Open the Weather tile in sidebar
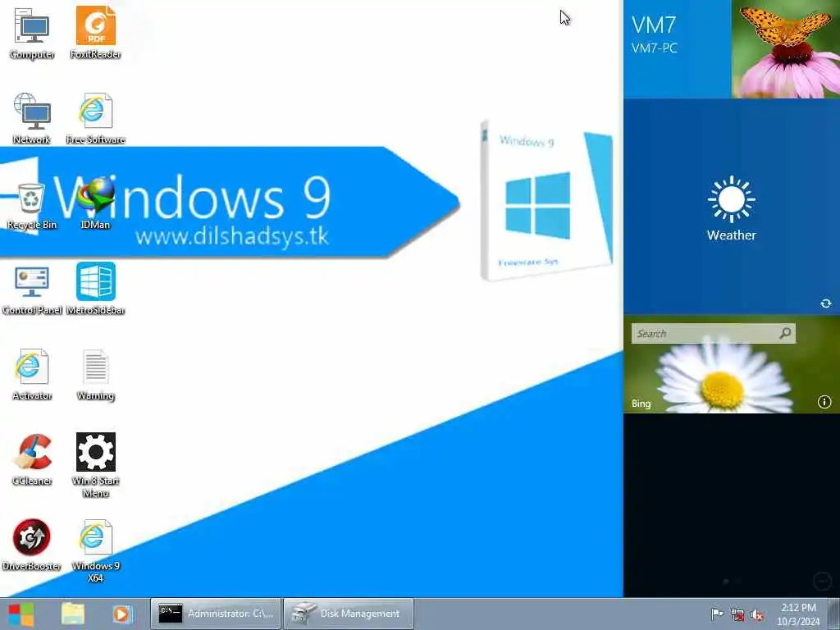This screenshot has height=630, width=840. click(731, 207)
